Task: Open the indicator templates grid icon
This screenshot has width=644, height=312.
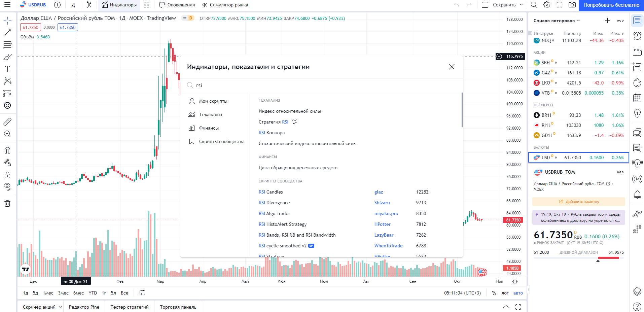Action: 146,5
